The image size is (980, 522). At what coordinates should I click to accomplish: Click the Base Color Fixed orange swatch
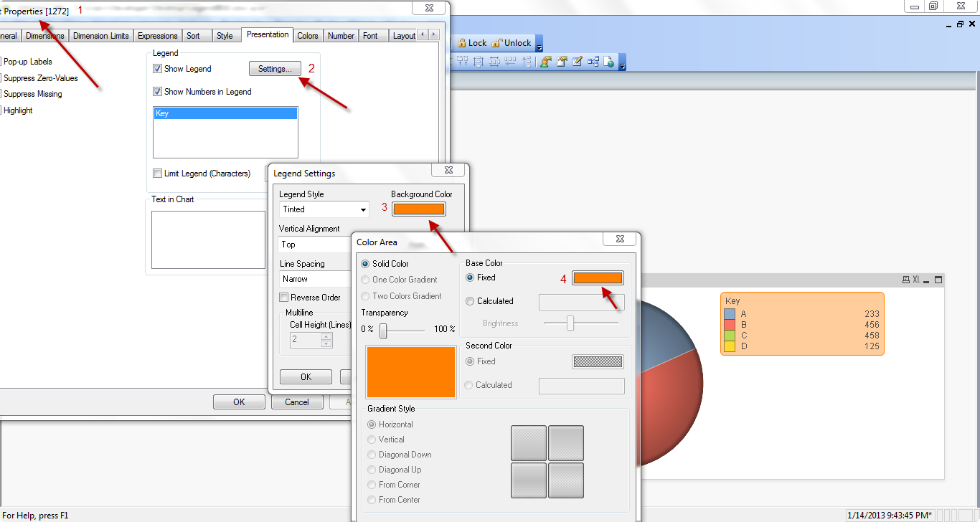point(598,278)
